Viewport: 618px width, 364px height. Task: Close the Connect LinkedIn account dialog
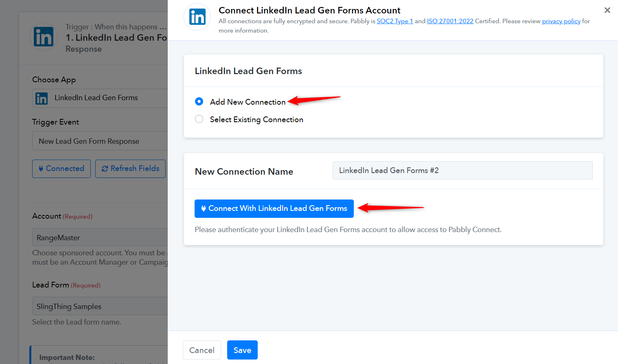[x=607, y=10]
